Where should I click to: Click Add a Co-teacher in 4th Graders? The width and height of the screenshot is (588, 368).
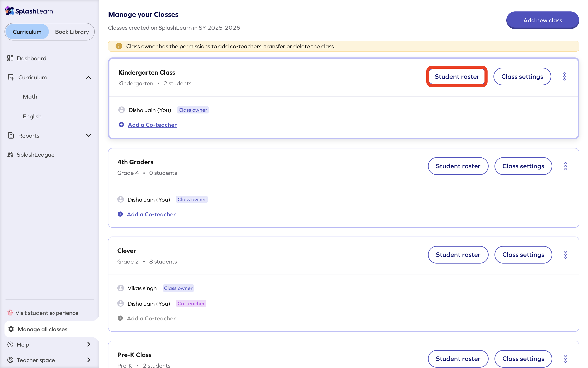coord(151,214)
